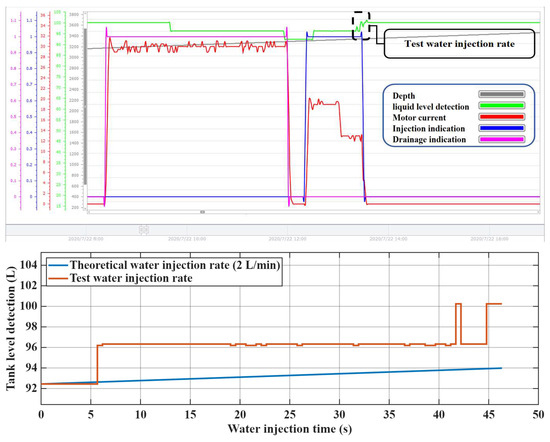Screen dimensions: 550x442
Task: Click the vertical gray scrollbar beside the y-axis
Action: 85,105
